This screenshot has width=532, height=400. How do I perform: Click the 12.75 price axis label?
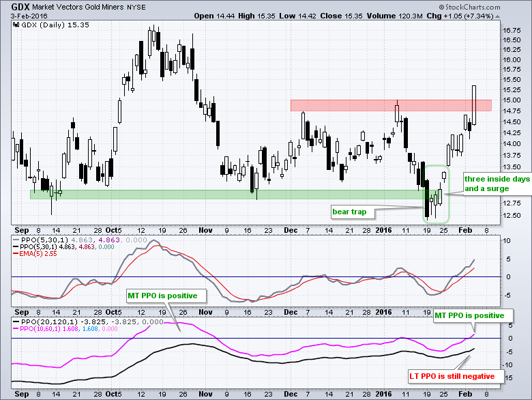(512, 203)
